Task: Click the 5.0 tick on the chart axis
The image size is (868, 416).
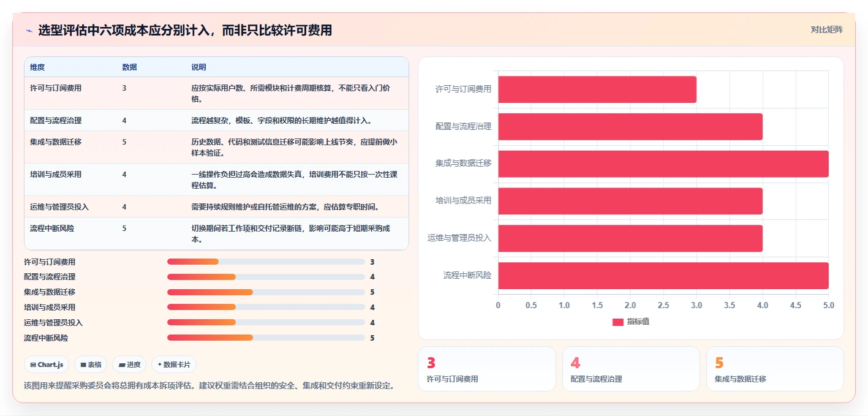Action: click(829, 305)
